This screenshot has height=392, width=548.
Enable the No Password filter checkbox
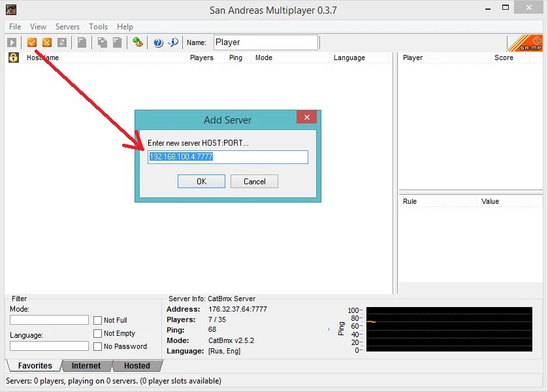pos(97,346)
